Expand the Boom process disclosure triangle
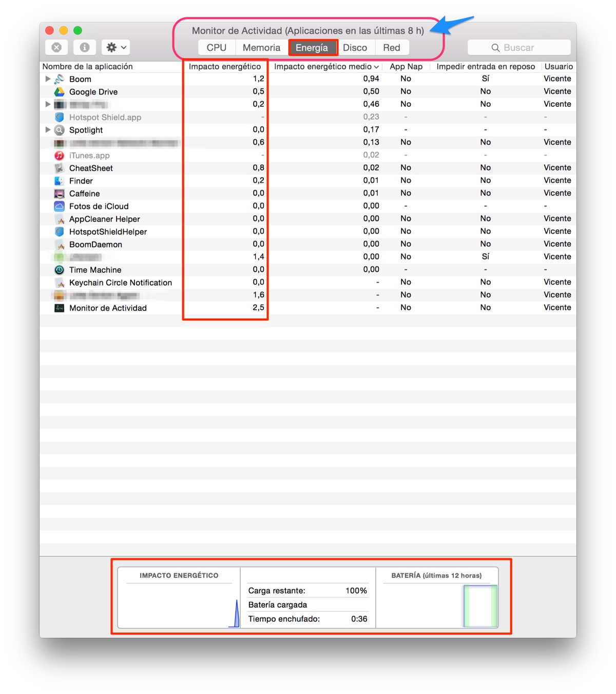The width and height of the screenshot is (616, 694). coord(48,79)
